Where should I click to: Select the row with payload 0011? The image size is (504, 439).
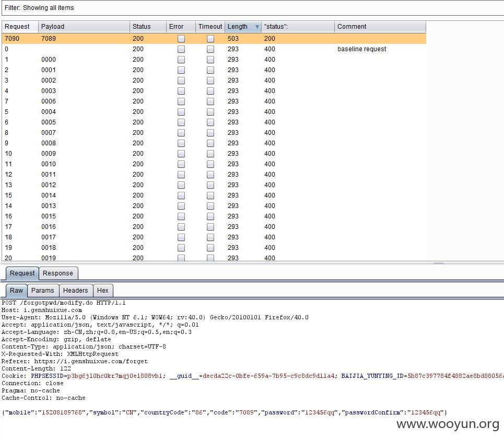tap(214, 175)
